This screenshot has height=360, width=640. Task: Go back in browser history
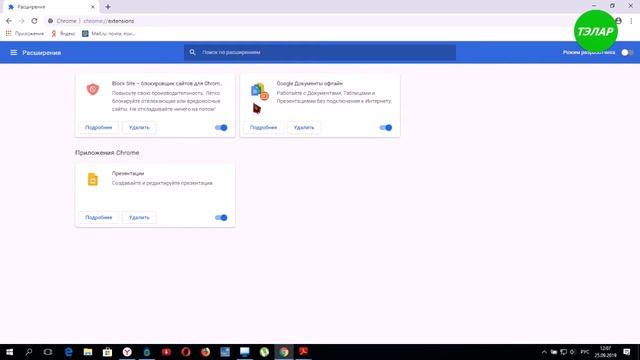point(9,21)
